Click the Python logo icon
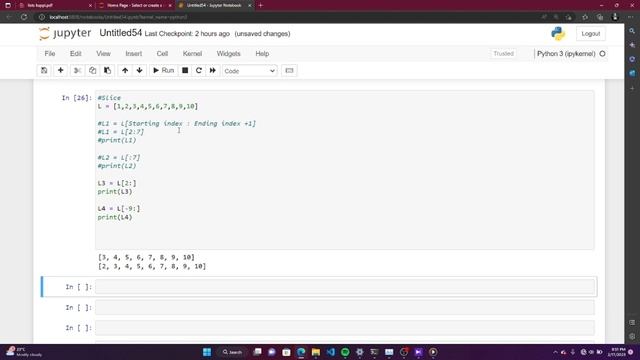Image resolution: width=640 pixels, height=360 pixels. coord(558,33)
